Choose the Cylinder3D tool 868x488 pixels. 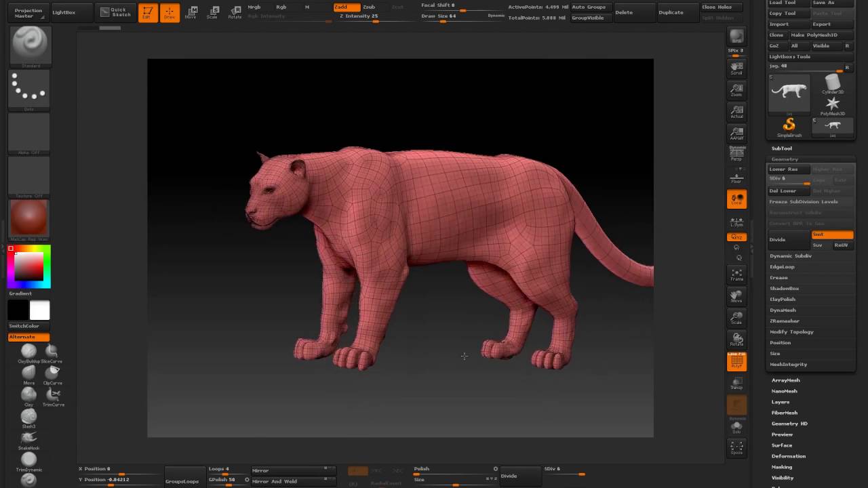coord(833,84)
